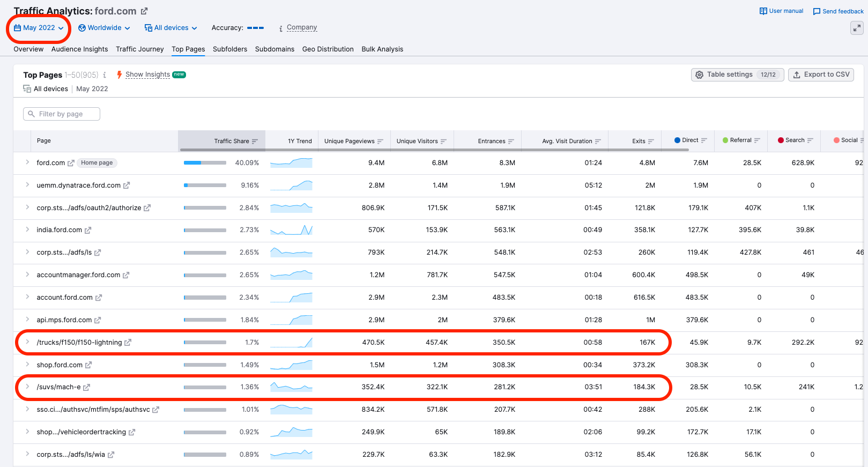This screenshot has width=868, height=467.
Task: Click india.ford.com 1Y Trend sparkline
Action: 291,230
